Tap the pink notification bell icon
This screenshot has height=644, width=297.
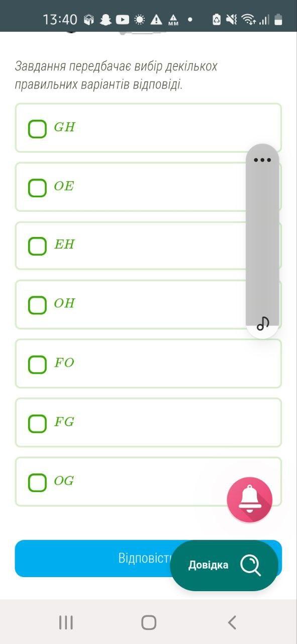(249, 500)
